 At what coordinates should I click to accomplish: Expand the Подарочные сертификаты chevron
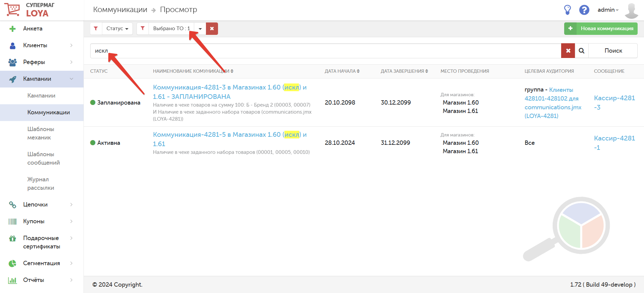pyautogui.click(x=71, y=238)
